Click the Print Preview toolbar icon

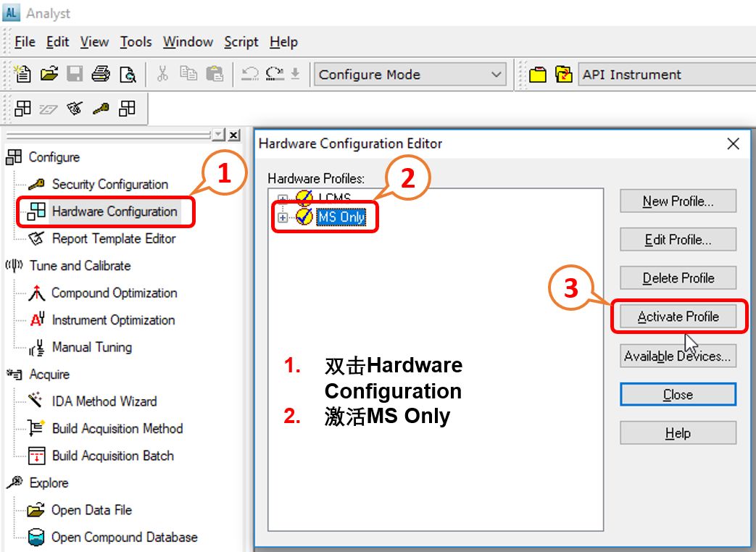128,74
